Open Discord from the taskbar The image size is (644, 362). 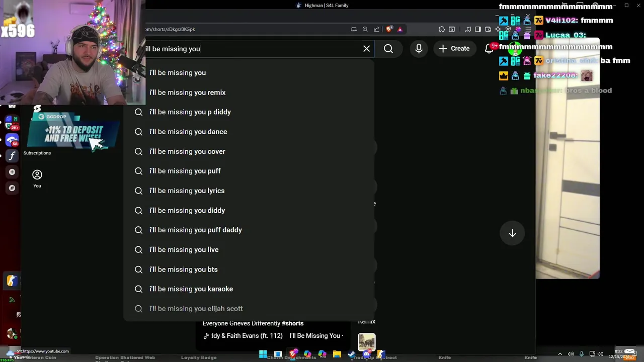coord(366,354)
